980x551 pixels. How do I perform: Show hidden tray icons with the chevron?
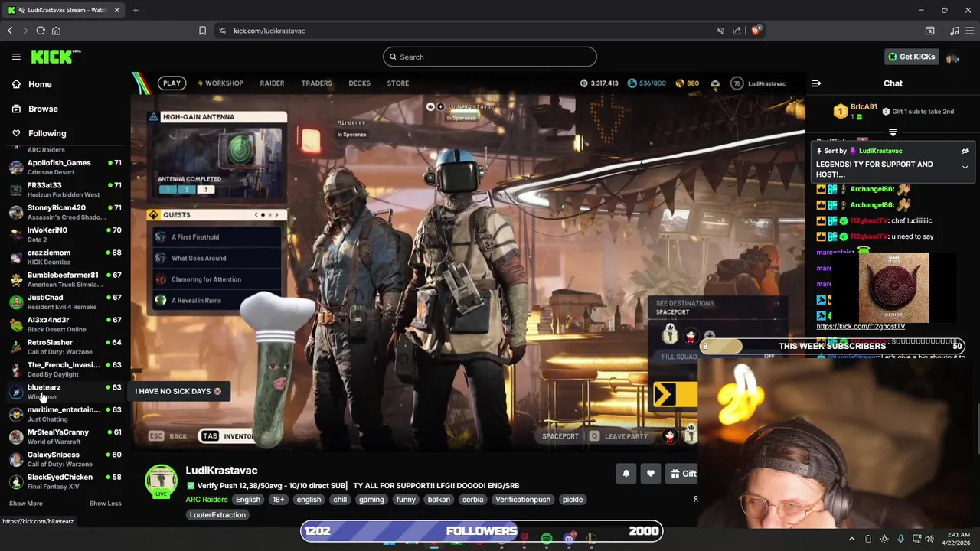point(851,539)
